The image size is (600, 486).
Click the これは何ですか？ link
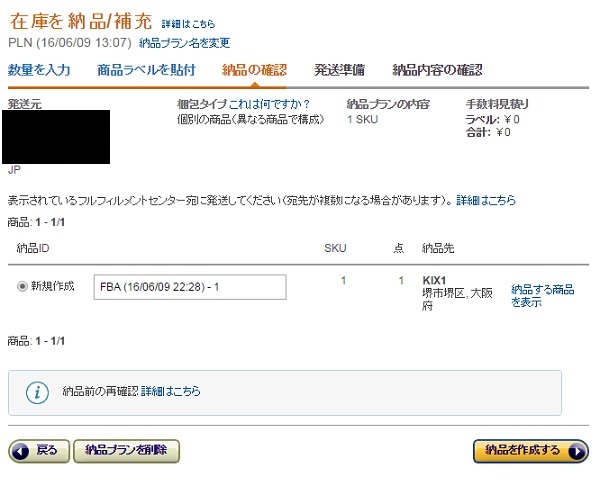(x=269, y=104)
